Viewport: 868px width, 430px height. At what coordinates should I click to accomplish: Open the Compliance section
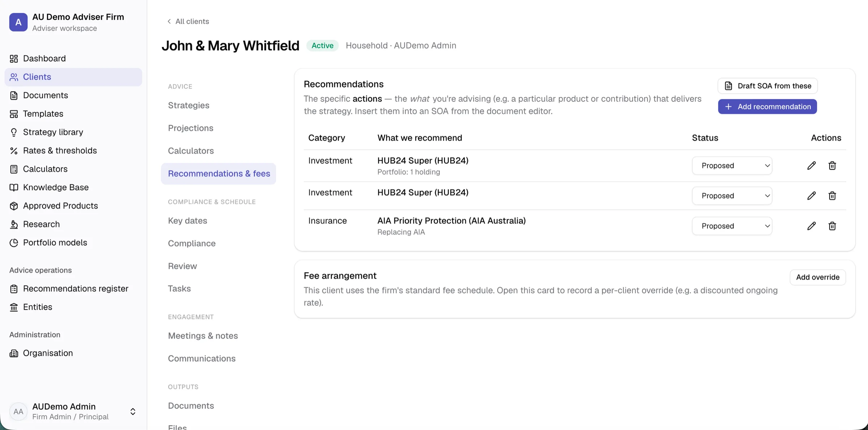tap(192, 243)
